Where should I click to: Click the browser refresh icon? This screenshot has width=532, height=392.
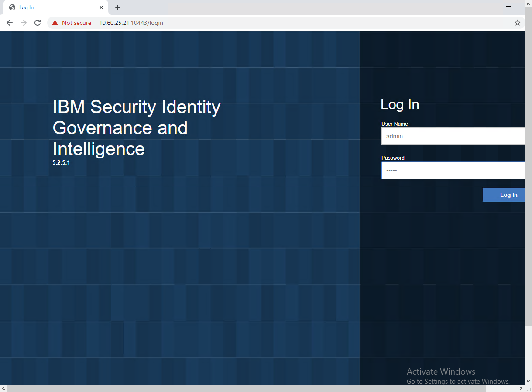(37, 22)
